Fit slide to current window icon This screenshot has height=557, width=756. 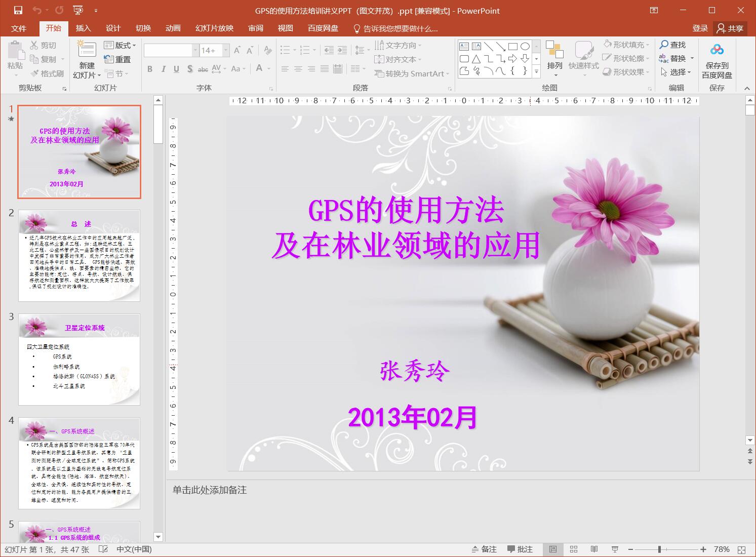click(742, 549)
